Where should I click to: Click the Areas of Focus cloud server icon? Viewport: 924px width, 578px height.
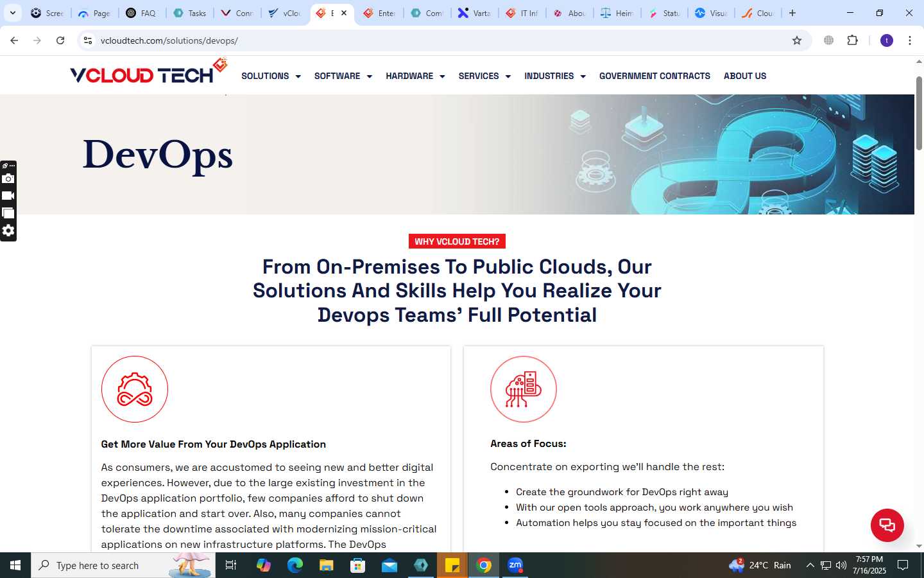(524, 389)
